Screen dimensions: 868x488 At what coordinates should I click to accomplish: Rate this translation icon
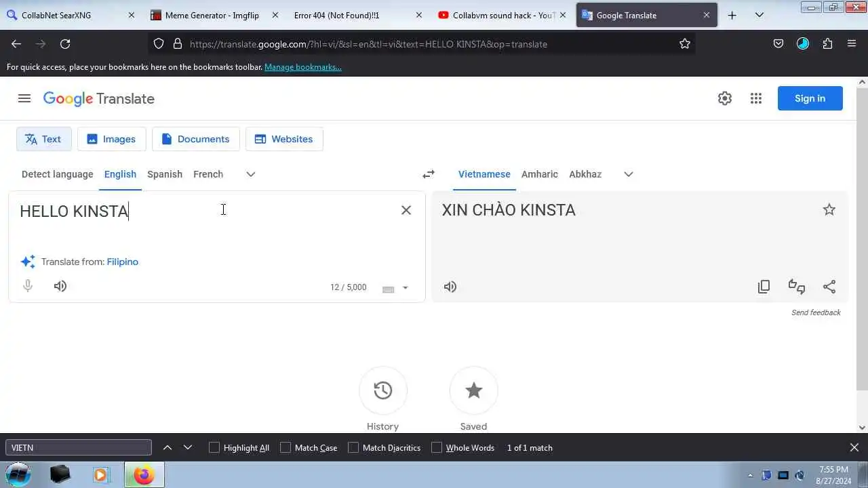click(x=797, y=287)
